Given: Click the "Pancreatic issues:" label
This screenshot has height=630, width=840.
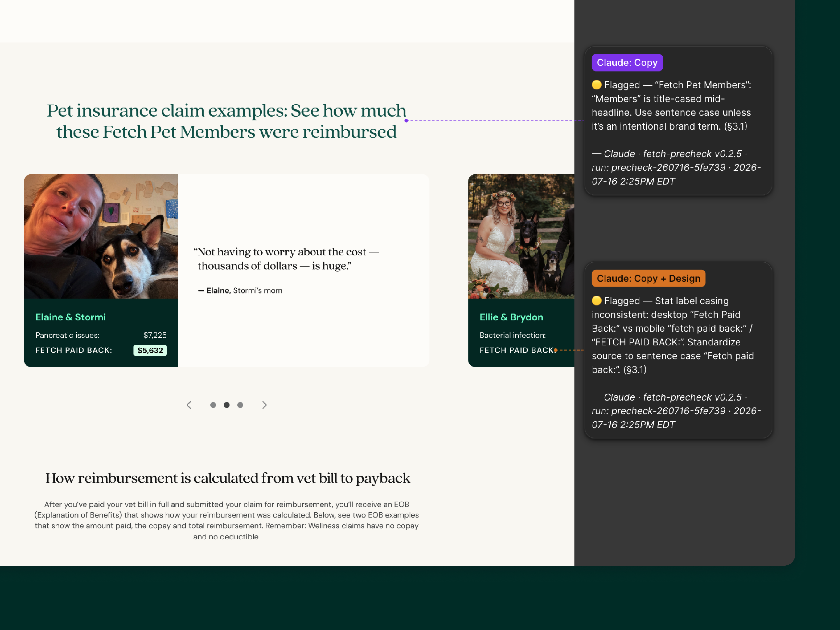Looking at the screenshot, I should tap(68, 335).
